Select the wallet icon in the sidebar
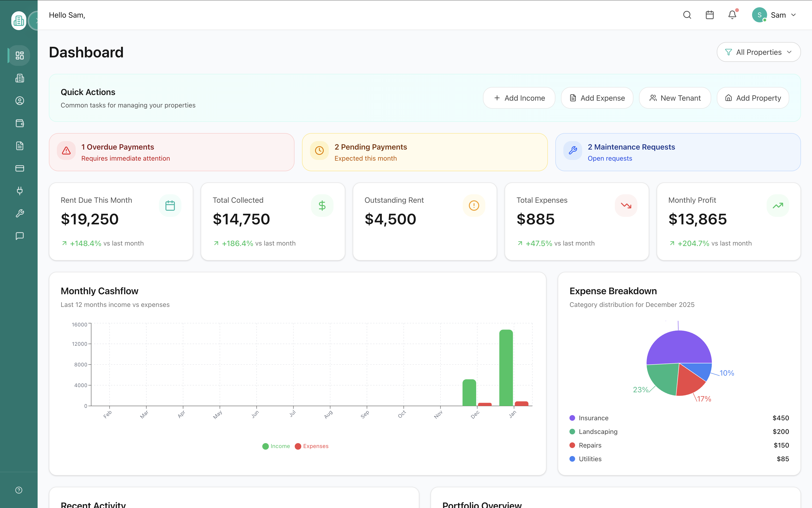The height and width of the screenshot is (508, 812). 19,123
